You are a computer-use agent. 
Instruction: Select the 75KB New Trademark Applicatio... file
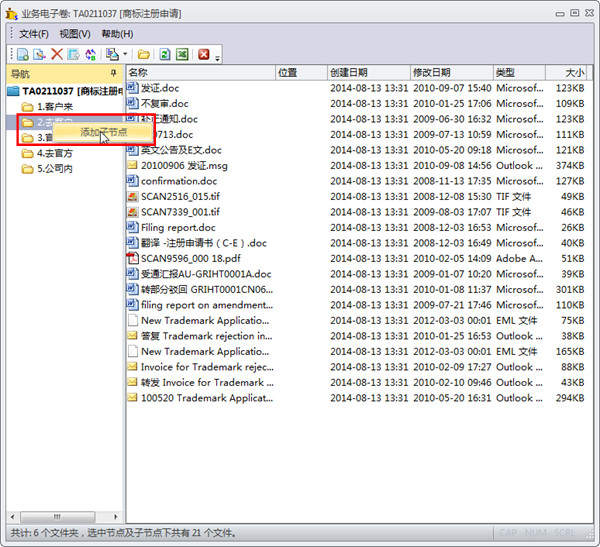click(205, 320)
